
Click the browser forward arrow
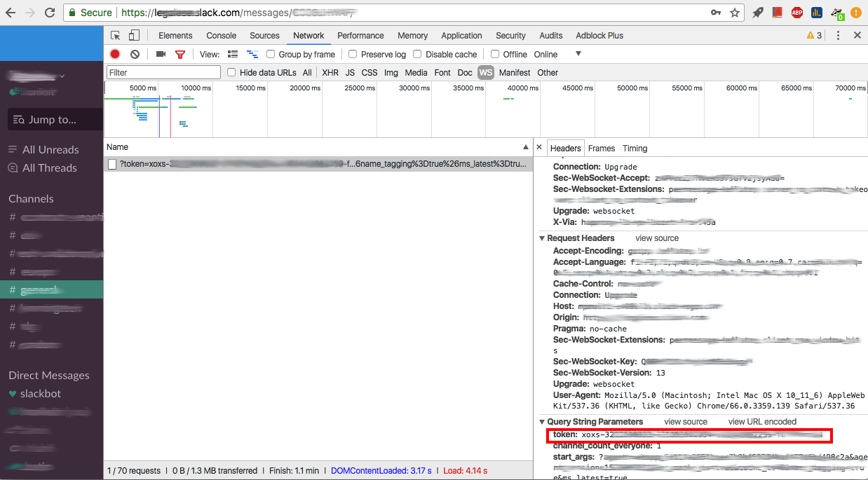(x=31, y=13)
